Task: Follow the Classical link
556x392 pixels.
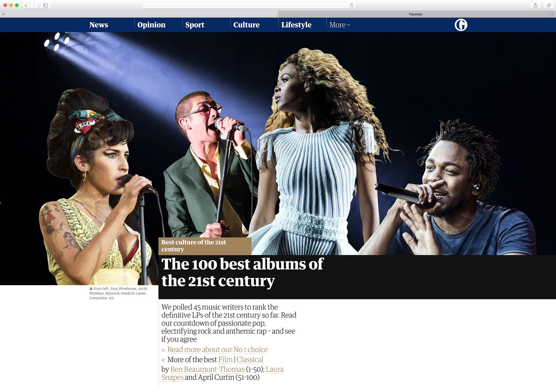Action: tap(250, 360)
